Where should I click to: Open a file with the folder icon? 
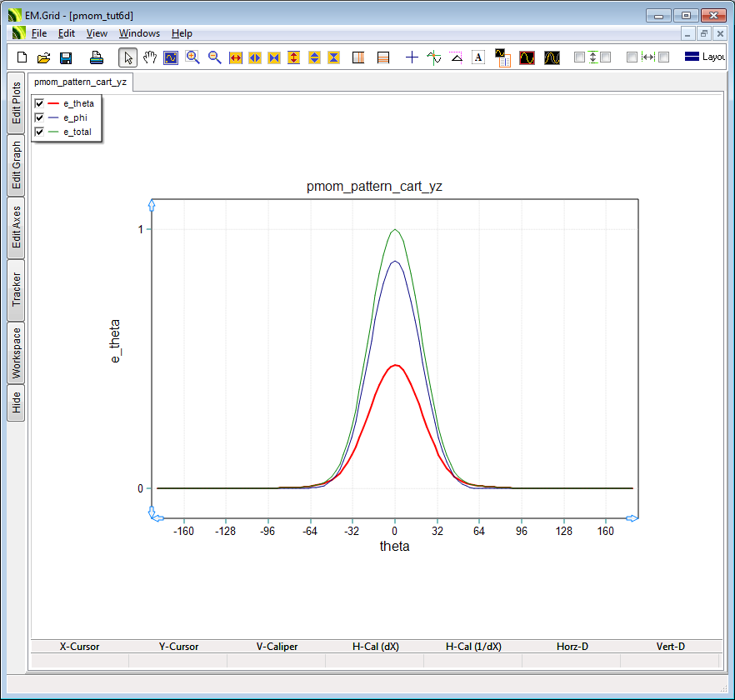coord(43,57)
